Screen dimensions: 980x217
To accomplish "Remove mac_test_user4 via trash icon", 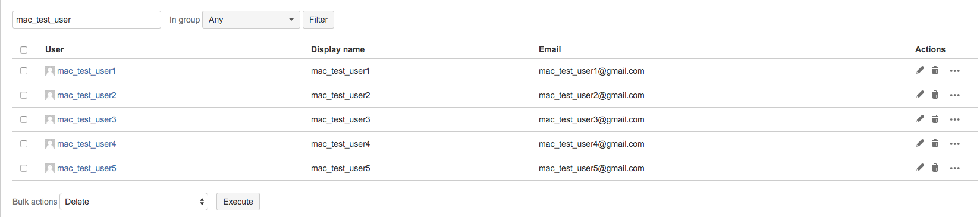I will [935, 143].
